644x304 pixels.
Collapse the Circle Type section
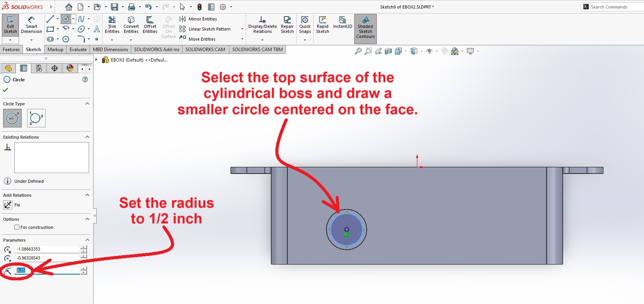(x=87, y=104)
